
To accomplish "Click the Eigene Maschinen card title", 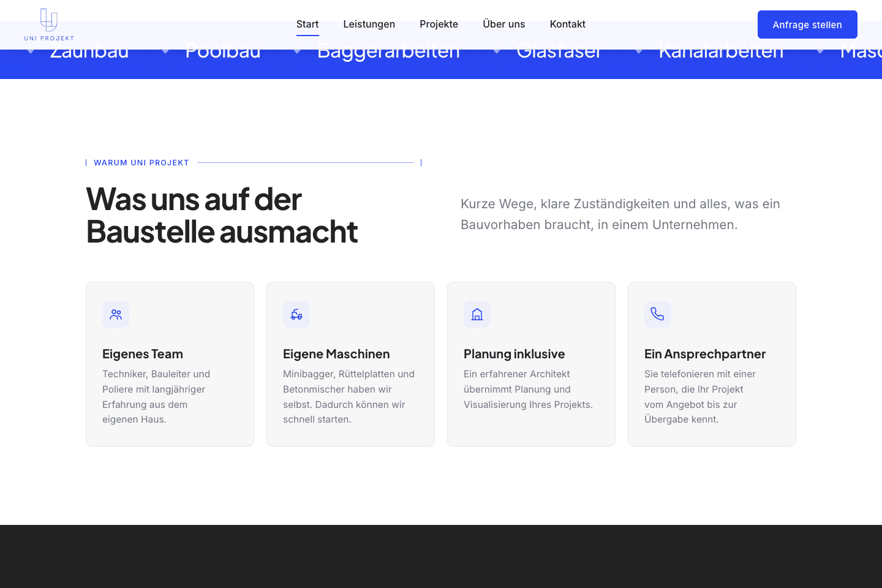I will click(336, 354).
